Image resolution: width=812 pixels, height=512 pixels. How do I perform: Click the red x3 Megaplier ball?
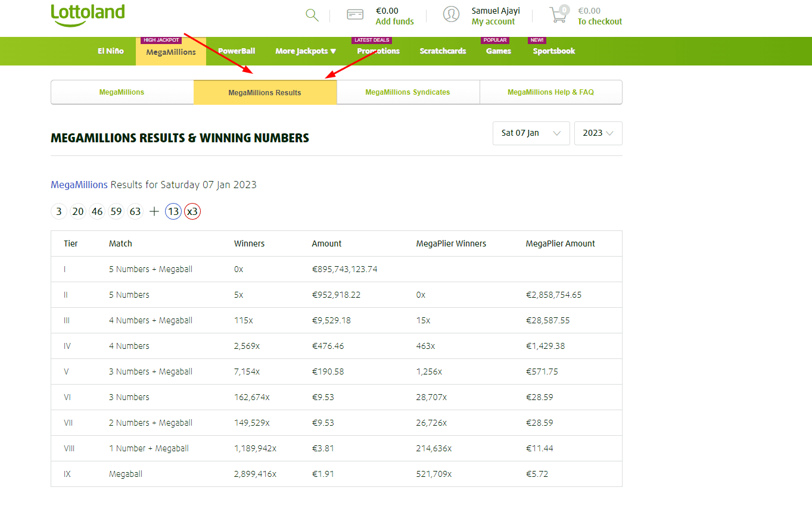pos(192,211)
